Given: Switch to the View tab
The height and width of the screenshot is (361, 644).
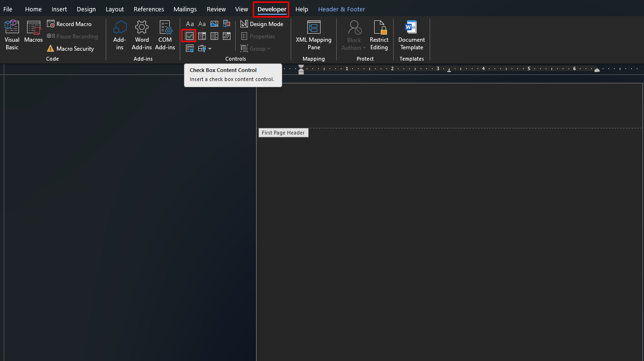Looking at the screenshot, I should [241, 9].
